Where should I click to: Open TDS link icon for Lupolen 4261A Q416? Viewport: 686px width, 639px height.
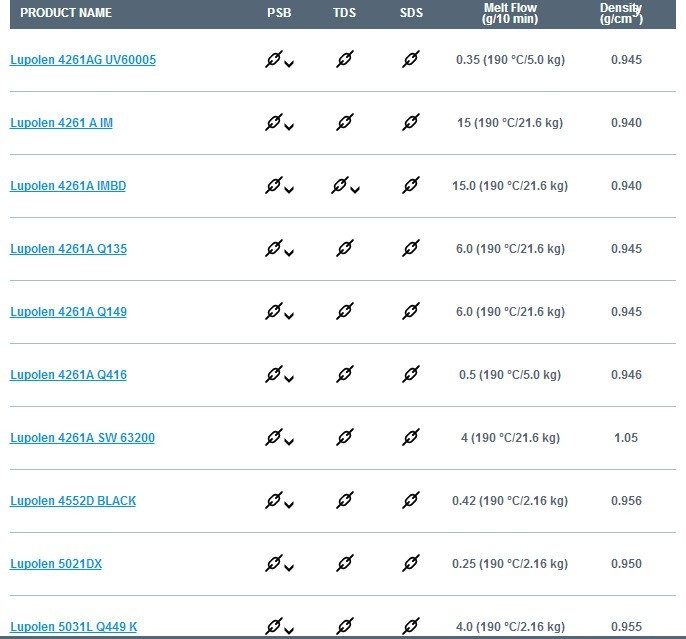point(345,374)
